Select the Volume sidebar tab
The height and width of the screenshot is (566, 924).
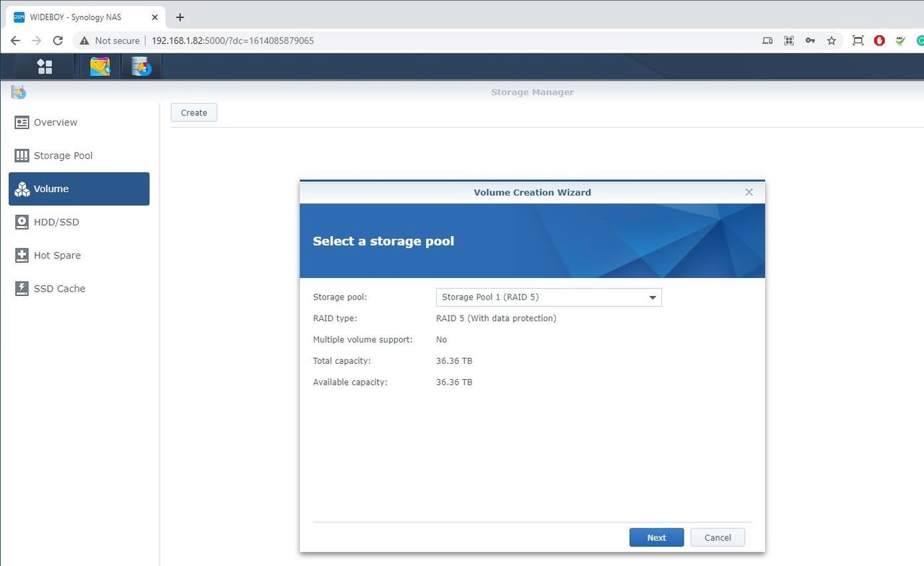coord(79,188)
